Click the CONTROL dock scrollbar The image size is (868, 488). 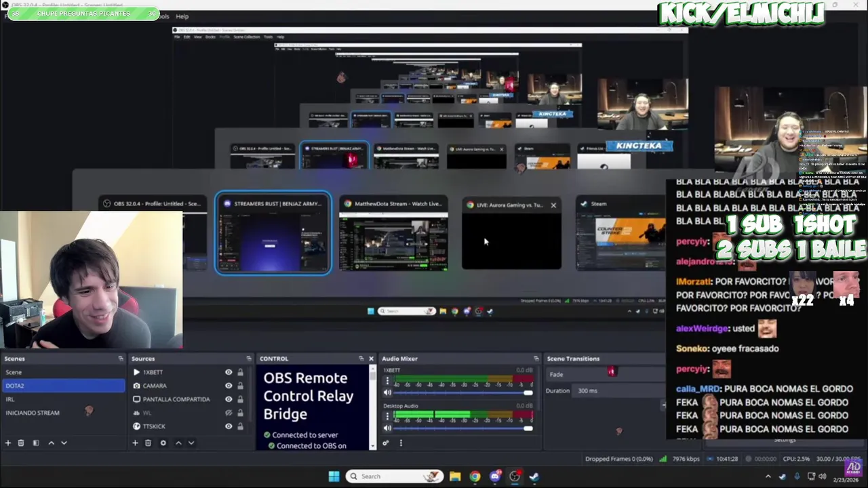pos(372,407)
